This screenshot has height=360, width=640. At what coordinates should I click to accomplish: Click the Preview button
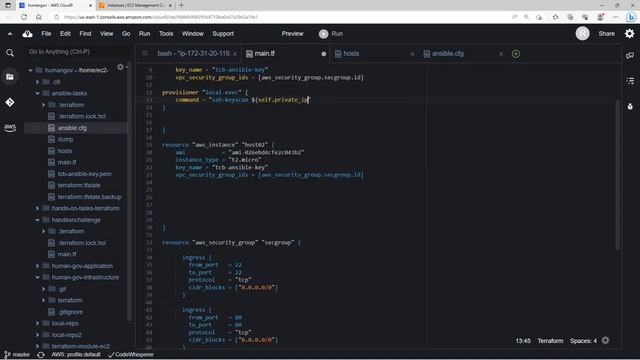293,34
